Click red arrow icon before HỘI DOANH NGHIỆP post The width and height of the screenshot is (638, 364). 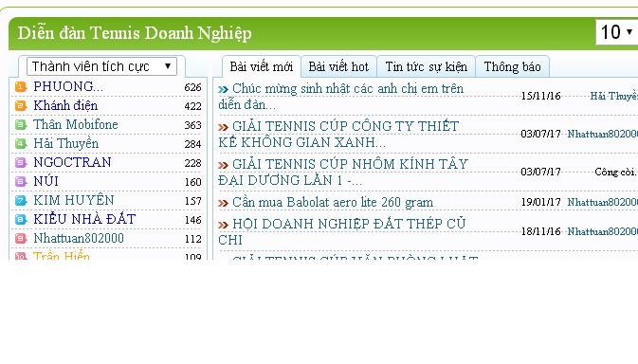click(224, 225)
